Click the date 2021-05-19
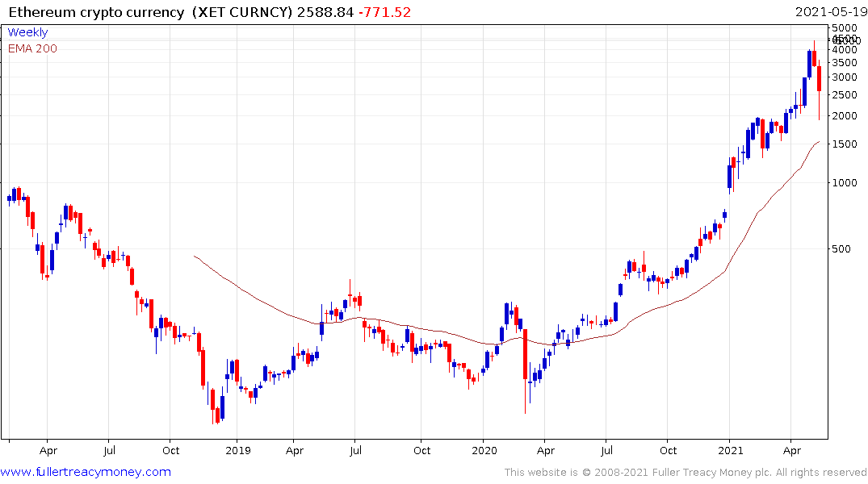 830,12
